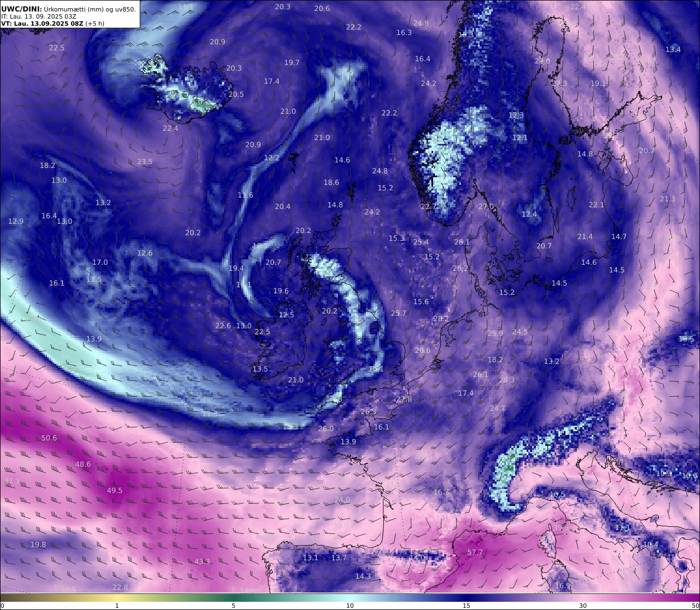Click the map value '25.4'

click(421, 242)
